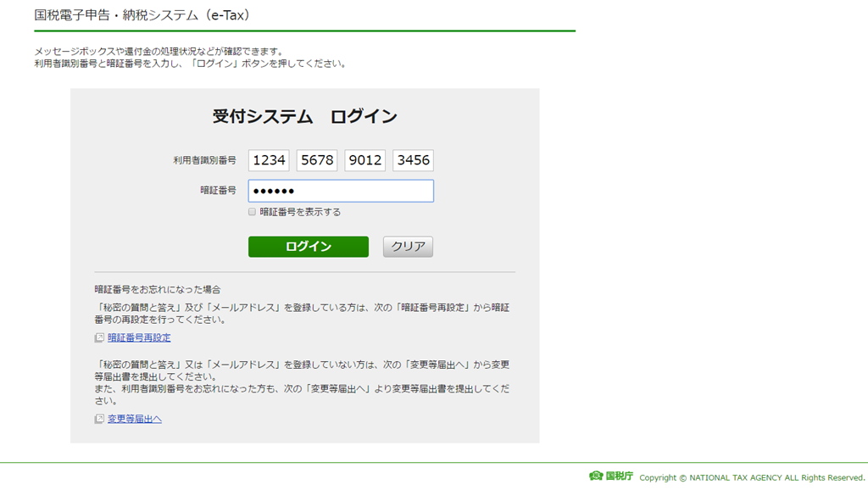The width and height of the screenshot is (868, 490).
Task: Click the NATIONAL TAX AGENCY copyright text
Action: (752, 477)
